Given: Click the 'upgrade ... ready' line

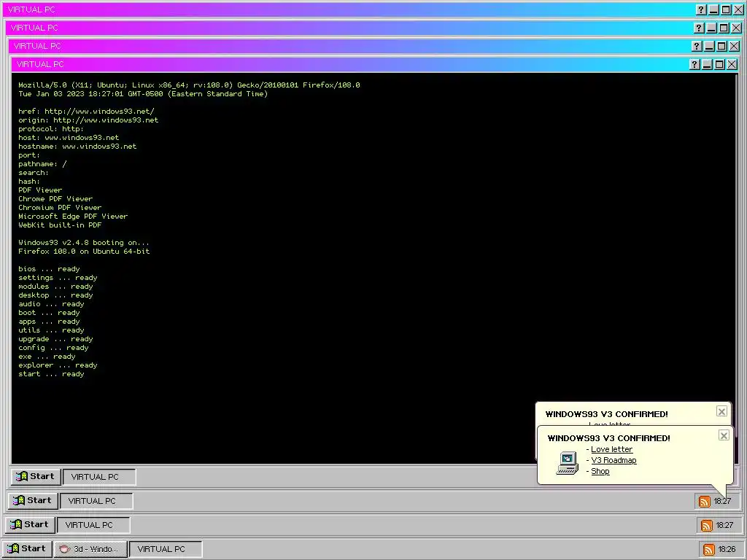Looking at the screenshot, I should tap(55, 339).
